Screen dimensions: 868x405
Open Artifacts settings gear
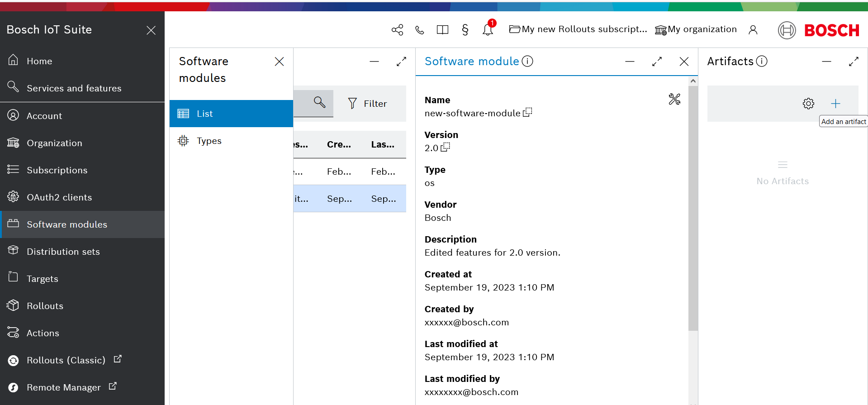(x=808, y=104)
